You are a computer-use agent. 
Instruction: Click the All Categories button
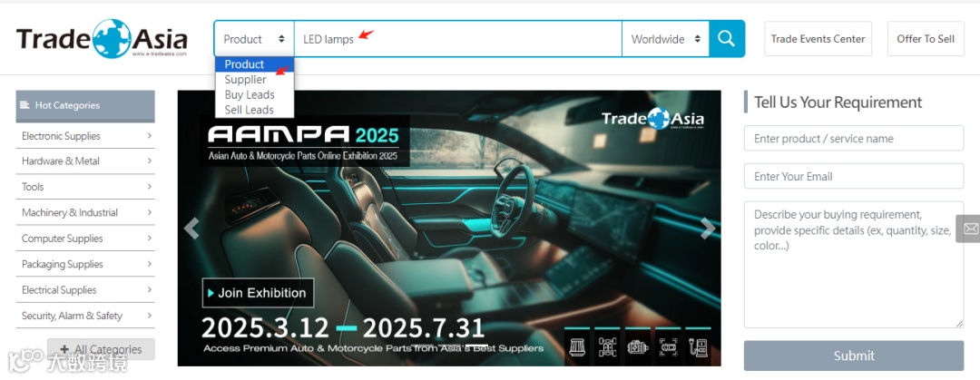click(102, 349)
